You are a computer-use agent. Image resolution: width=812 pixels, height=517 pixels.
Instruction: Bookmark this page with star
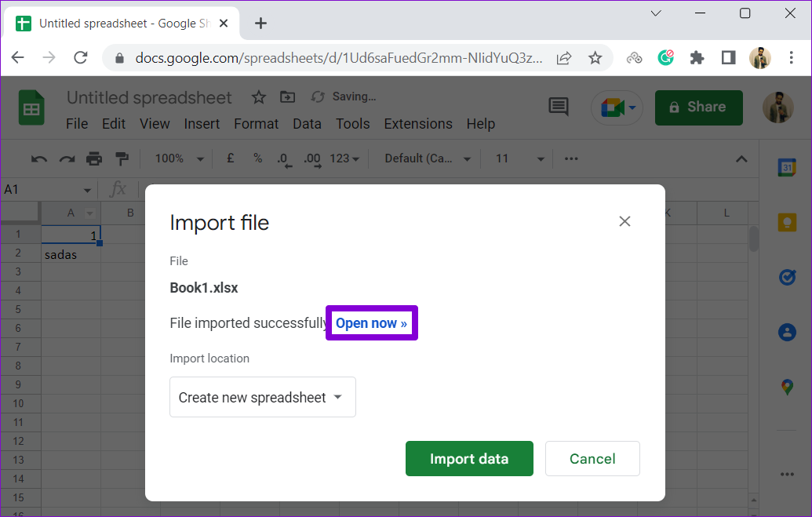(x=595, y=57)
